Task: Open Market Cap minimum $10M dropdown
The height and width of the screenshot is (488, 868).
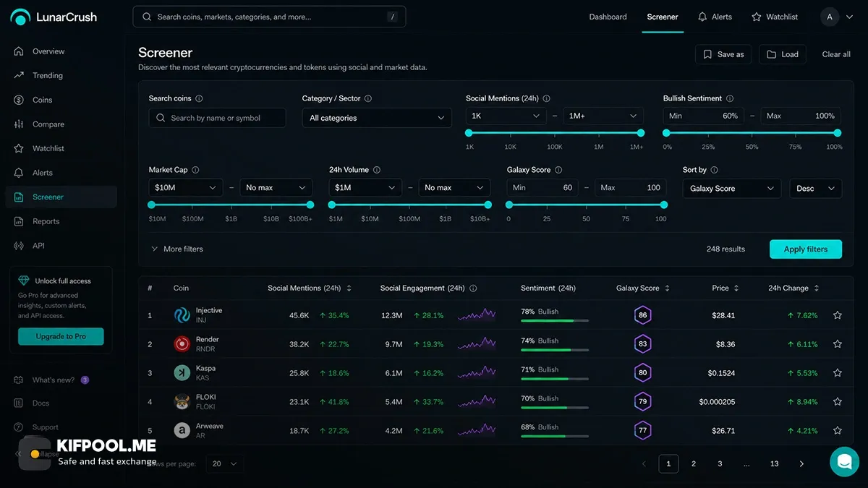Action: coord(185,188)
